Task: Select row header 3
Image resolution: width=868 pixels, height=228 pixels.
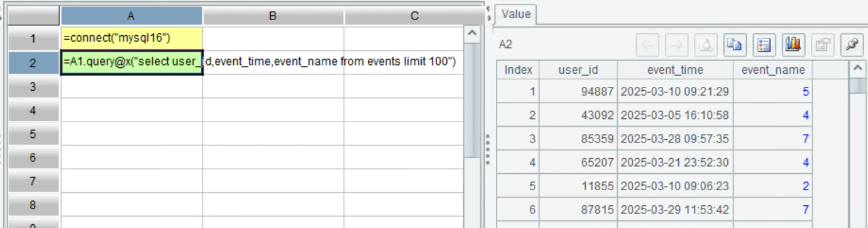Action: click(x=33, y=86)
